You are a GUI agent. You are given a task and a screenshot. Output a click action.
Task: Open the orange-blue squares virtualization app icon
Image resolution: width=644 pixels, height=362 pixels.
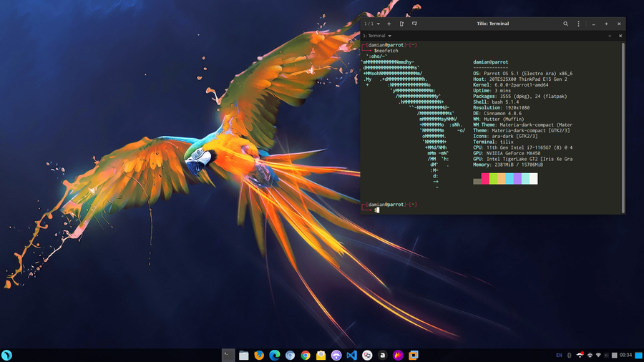coord(414,355)
